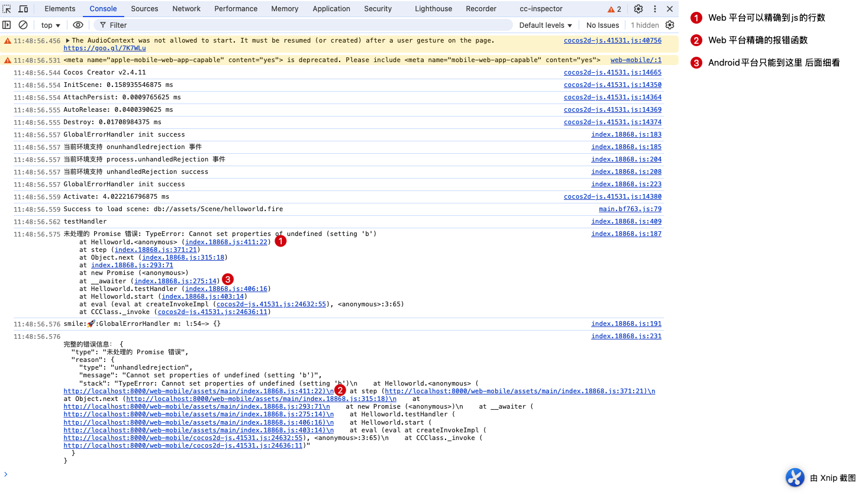The image size is (868, 495).
Task: Switch to the Elements tab
Action: tap(60, 9)
